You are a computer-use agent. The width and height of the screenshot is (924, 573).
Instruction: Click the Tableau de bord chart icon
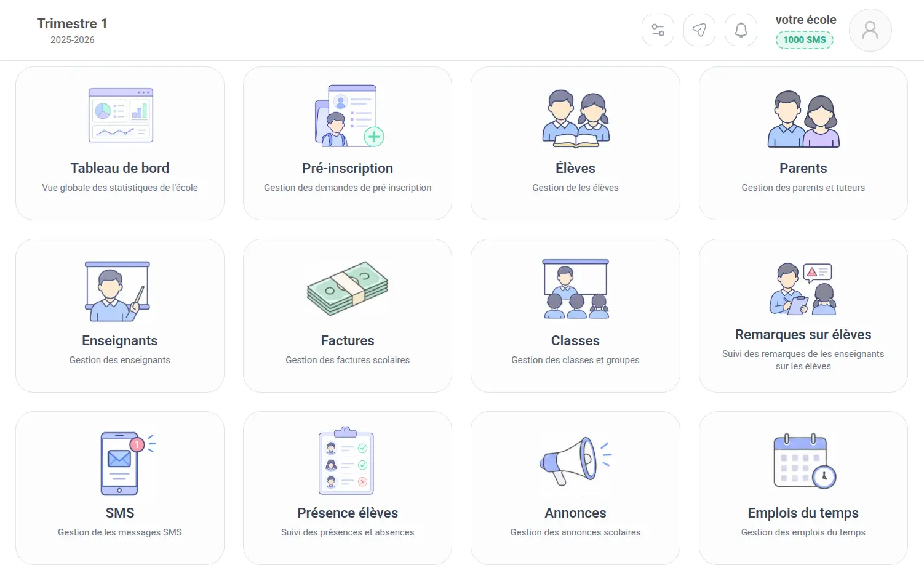click(x=121, y=115)
